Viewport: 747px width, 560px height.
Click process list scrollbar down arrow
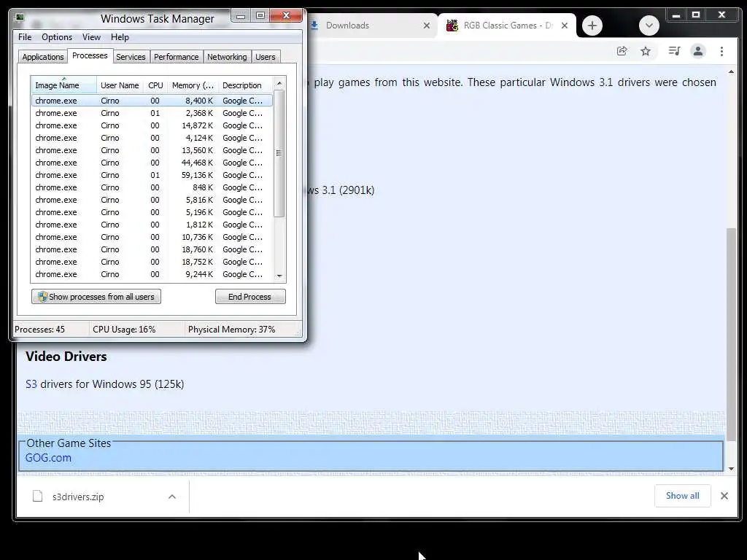tap(279, 276)
